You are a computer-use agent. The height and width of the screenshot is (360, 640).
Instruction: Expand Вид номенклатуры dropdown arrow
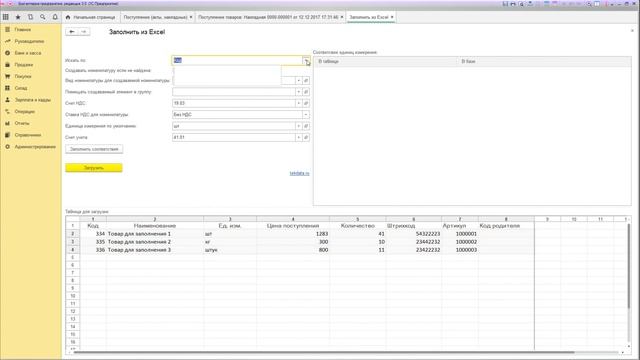click(x=298, y=81)
